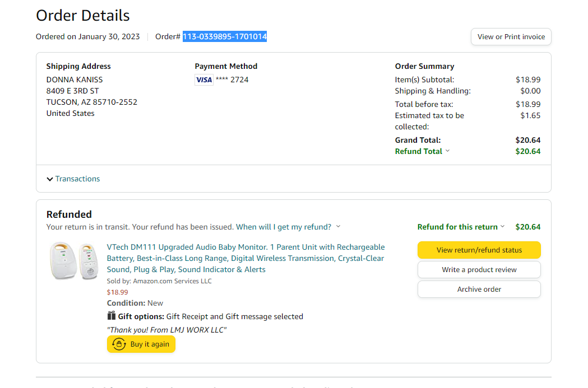
Task: Click the Refund for this return amount $20.64
Action: click(x=527, y=227)
